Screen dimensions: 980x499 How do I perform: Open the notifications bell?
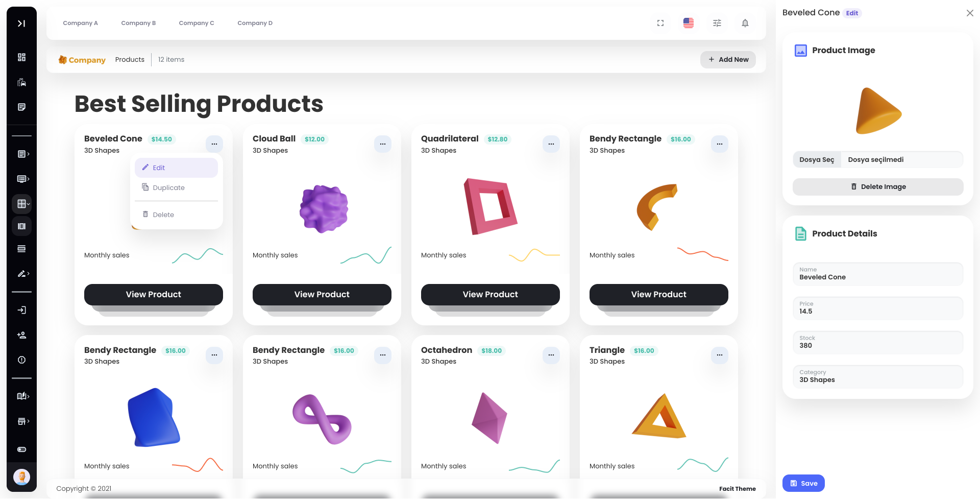745,23
